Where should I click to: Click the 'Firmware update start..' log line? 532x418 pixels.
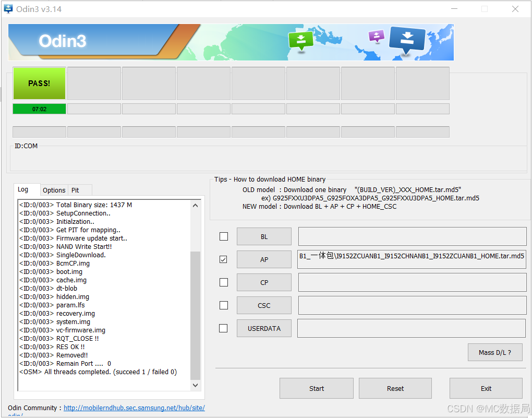(74, 238)
